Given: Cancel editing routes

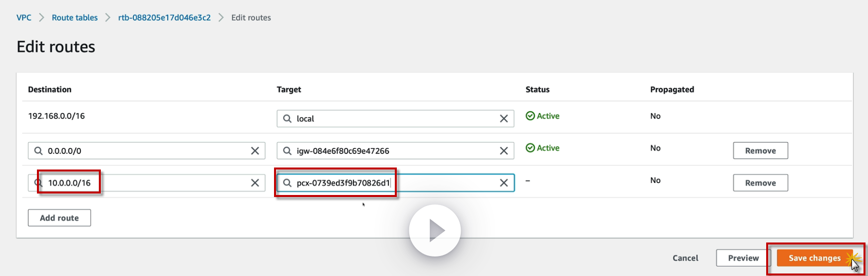Looking at the screenshot, I should point(685,258).
